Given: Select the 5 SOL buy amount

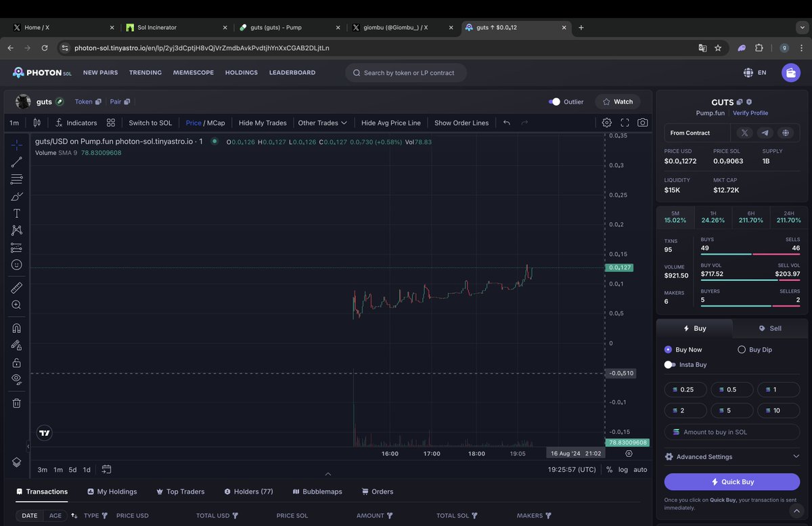Looking at the screenshot, I should click(x=731, y=410).
